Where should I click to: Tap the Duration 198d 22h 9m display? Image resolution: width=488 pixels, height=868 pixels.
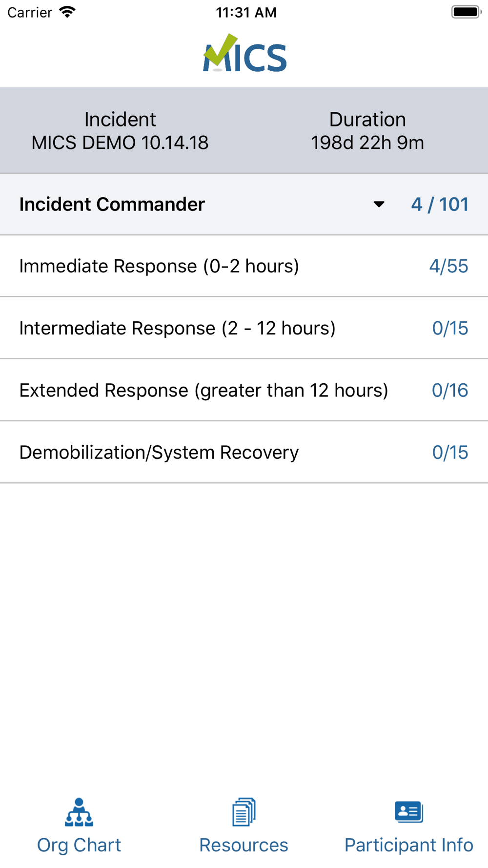(367, 131)
